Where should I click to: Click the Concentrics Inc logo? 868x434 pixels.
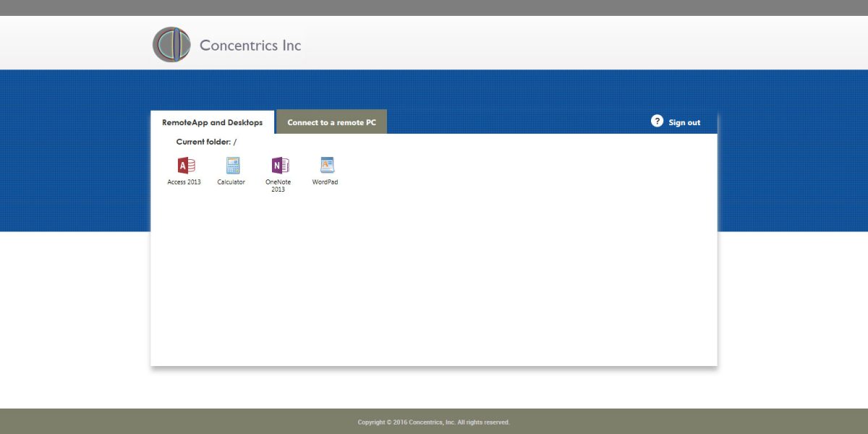171,44
